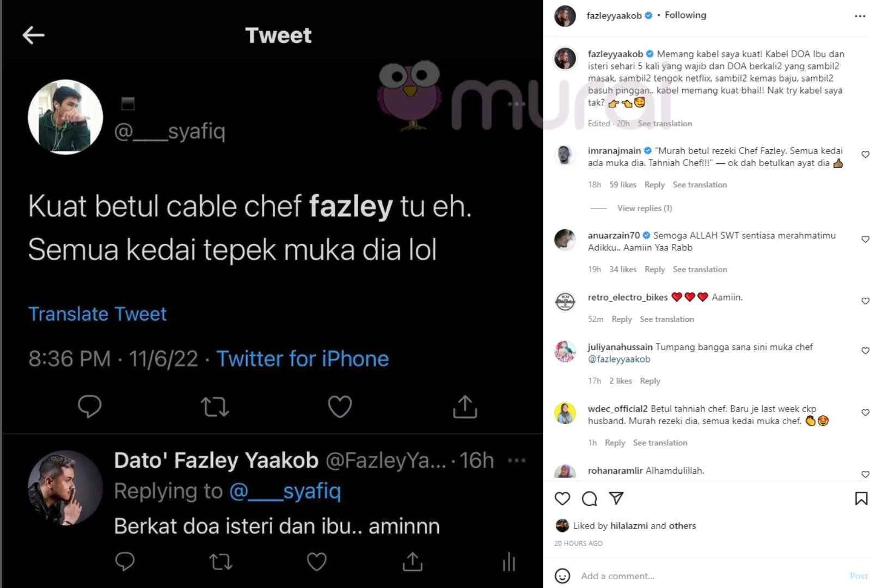Open the Instagram comment bubble icon

pos(589,499)
